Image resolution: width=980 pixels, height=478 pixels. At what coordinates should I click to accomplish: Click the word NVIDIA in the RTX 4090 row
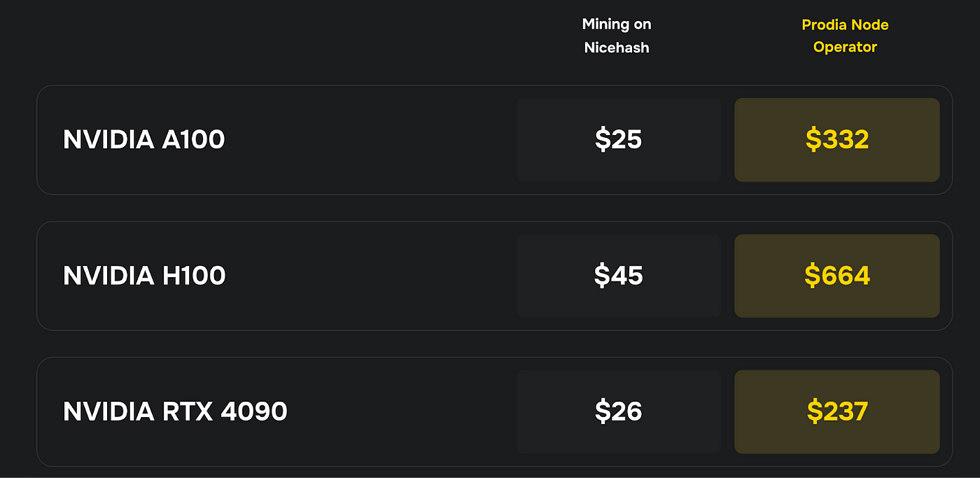pos(108,412)
